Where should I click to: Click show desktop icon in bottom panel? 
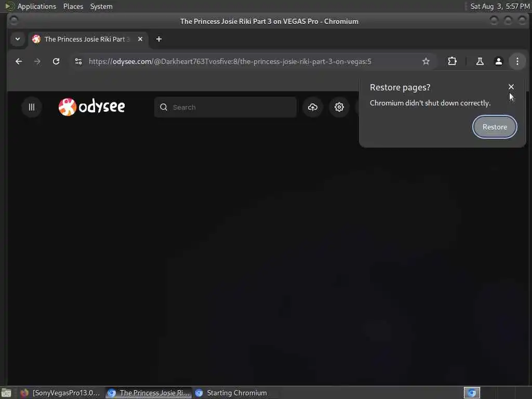(x=6, y=393)
